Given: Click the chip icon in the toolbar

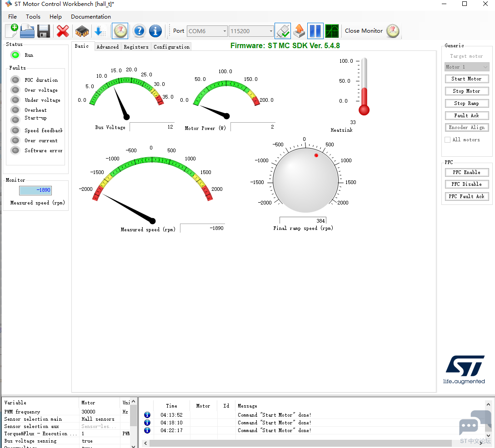Looking at the screenshot, I should [x=82, y=31].
